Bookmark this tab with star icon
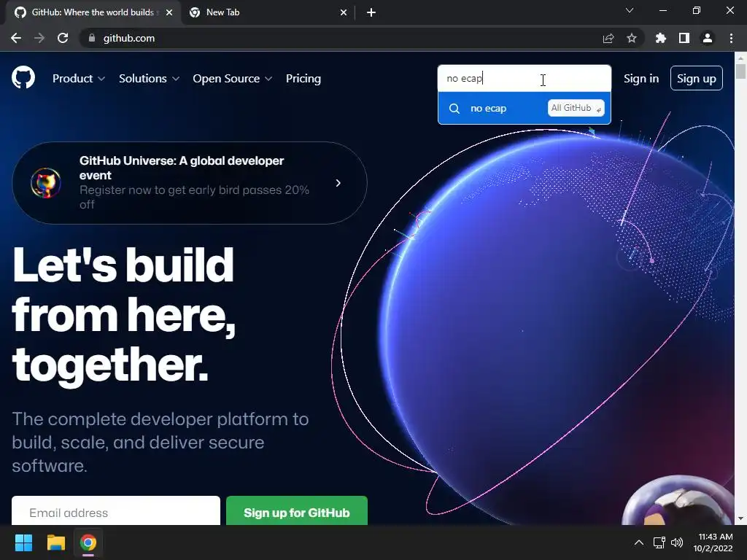This screenshot has height=560, width=747. tap(632, 38)
